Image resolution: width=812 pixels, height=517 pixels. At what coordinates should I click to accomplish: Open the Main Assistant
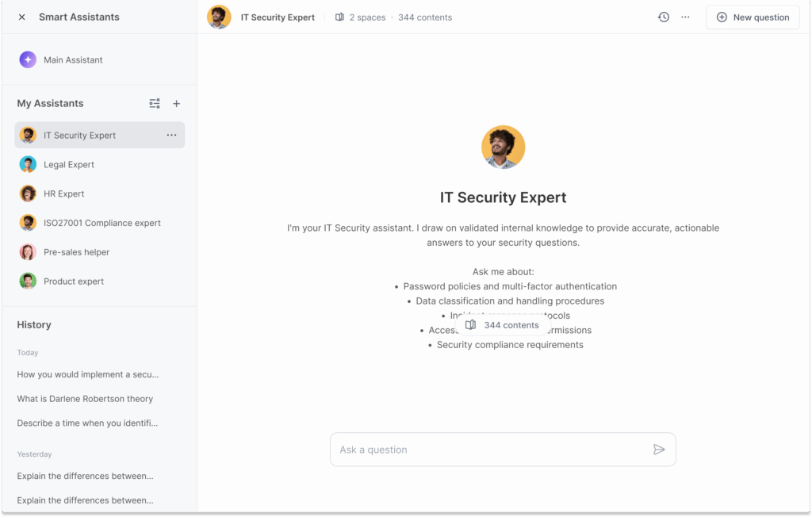pos(72,60)
